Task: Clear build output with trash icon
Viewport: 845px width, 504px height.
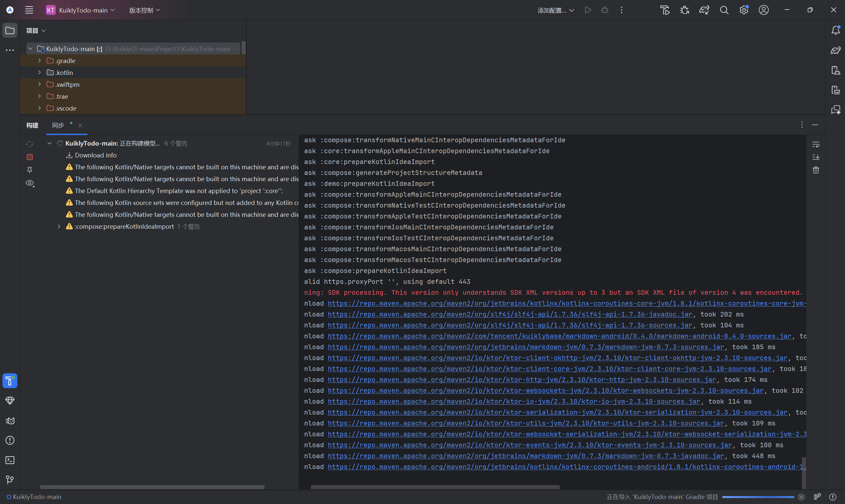Action: [x=816, y=170]
